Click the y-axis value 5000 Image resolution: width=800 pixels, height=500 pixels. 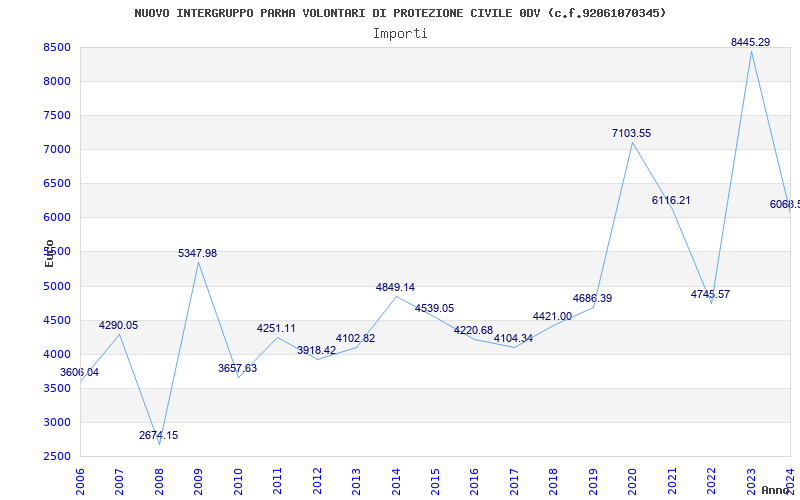coord(57,286)
